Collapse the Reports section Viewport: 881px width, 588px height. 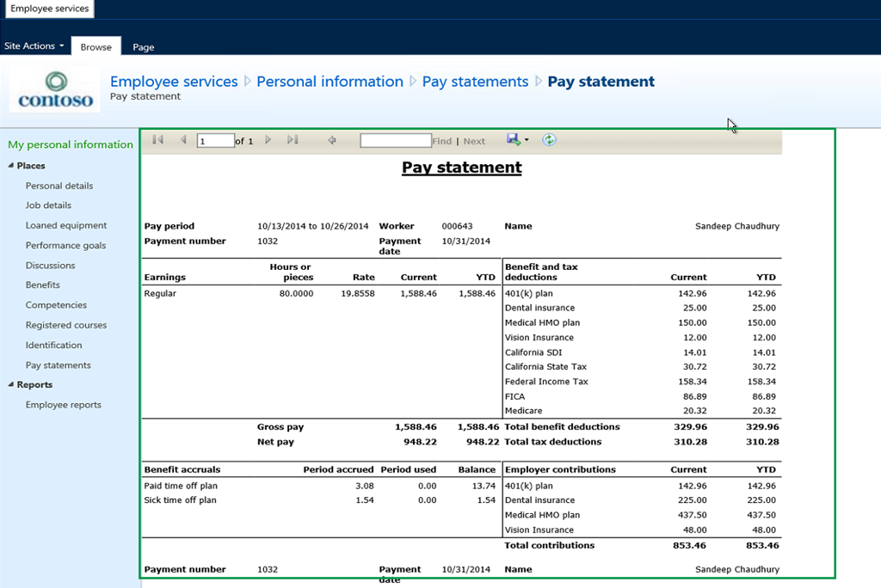point(11,385)
